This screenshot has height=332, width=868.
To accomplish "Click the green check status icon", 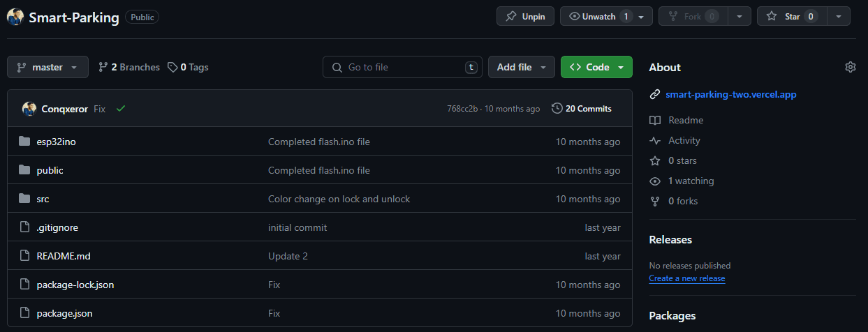I will click(121, 109).
